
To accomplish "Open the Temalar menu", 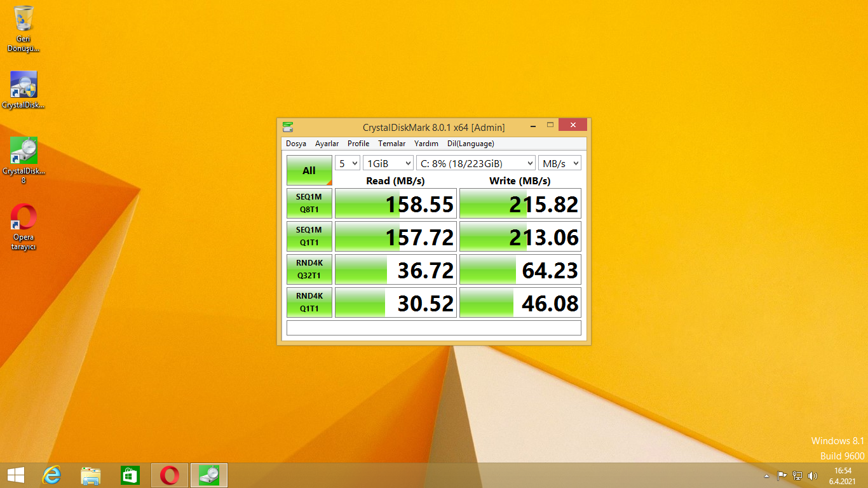I will (x=391, y=144).
